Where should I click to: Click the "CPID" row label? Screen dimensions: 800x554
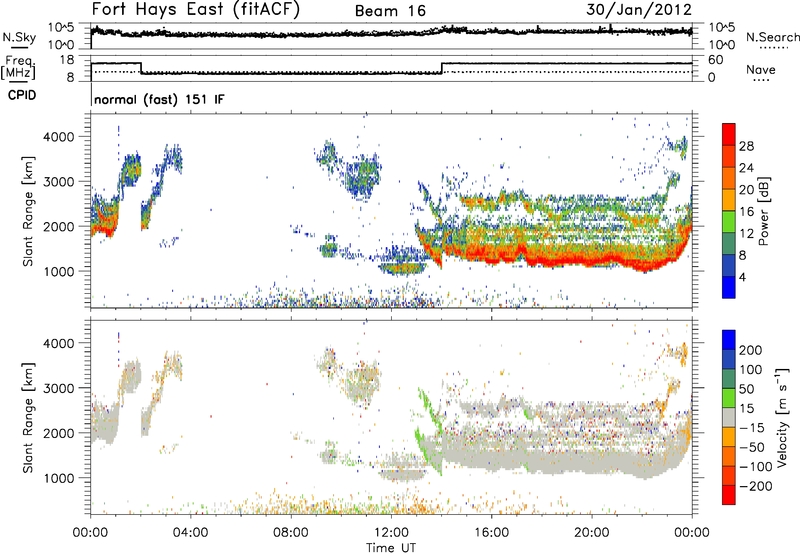(x=22, y=95)
